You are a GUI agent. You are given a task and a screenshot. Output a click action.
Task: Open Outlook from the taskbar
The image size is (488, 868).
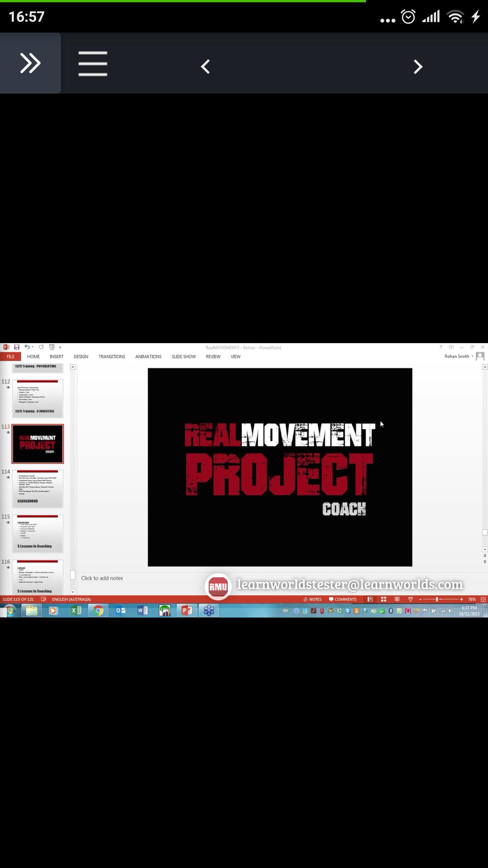coord(120,611)
